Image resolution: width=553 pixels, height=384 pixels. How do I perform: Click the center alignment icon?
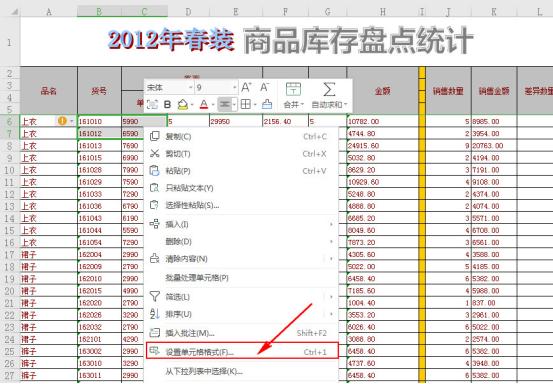pyautogui.click(x=225, y=104)
